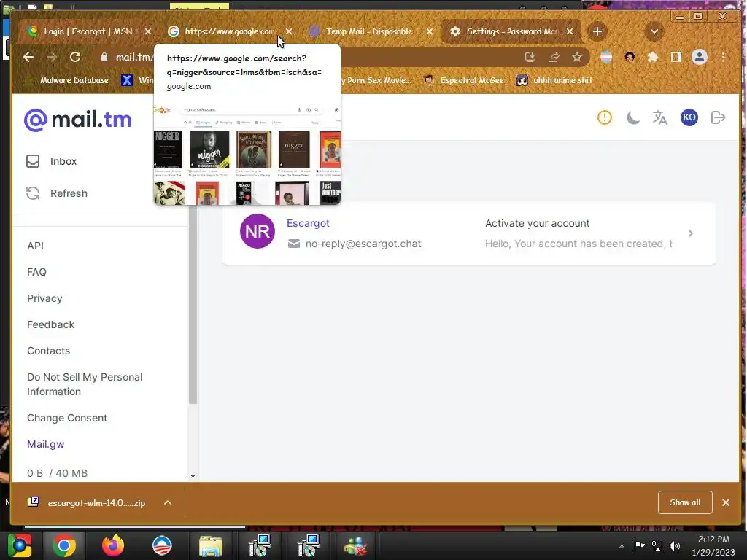This screenshot has width=747, height=560.
Task: Reload the current page
Action: point(75,57)
